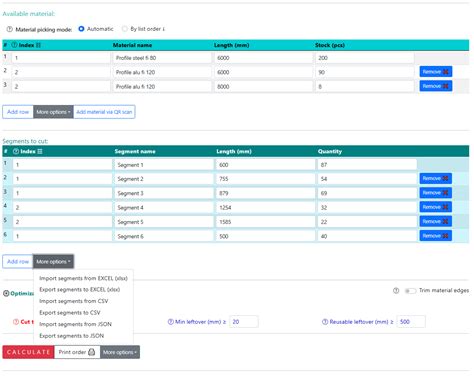This screenshot has height=376, width=474.
Task: Remove Segment 3 row
Action: coord(436,193)
